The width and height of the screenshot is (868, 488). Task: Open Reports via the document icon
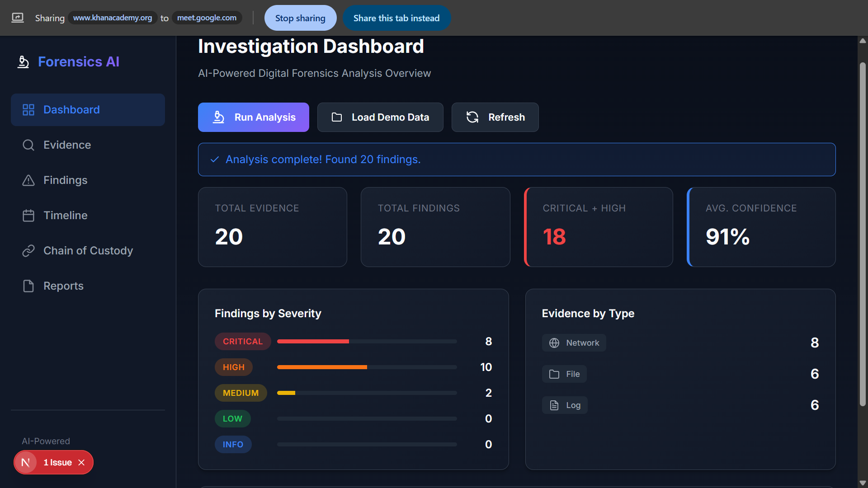click(28, 286)
